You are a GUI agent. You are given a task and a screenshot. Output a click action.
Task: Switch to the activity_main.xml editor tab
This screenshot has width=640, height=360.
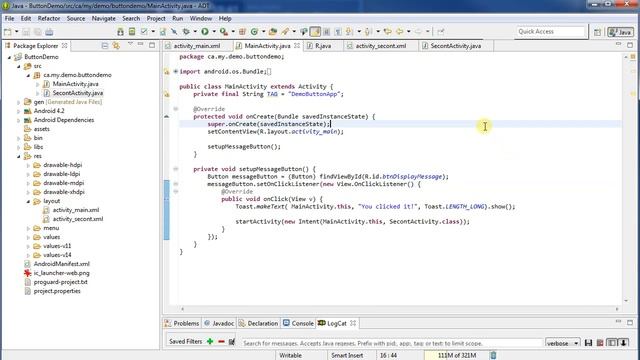[x=196, y=46]
